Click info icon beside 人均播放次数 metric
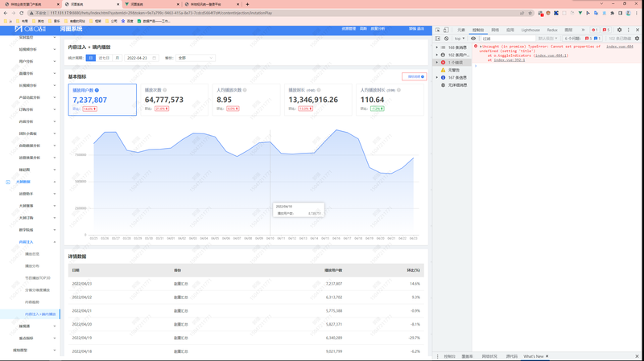The image size is (644, 361). 245,90
